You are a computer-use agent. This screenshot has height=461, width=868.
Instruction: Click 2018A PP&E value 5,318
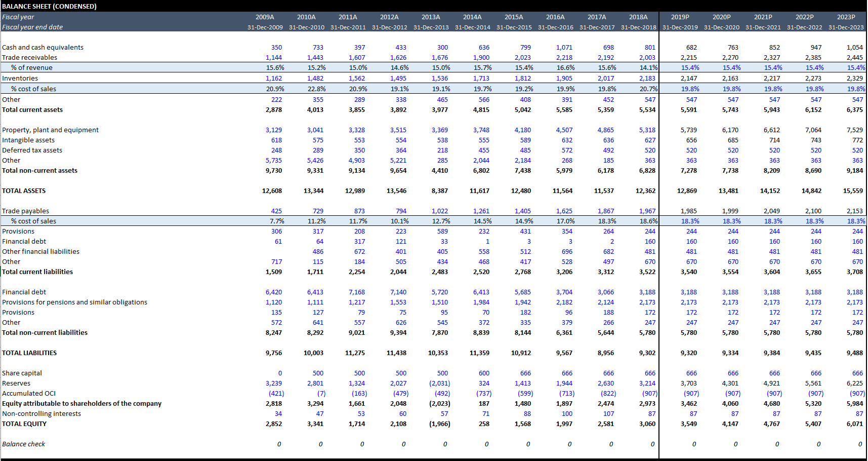tap(647, 130)
